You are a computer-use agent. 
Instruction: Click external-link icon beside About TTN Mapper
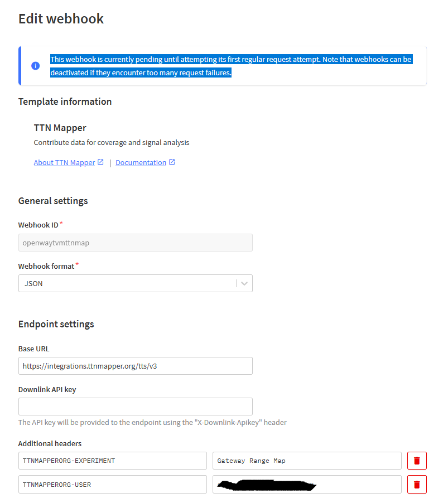coord(100,162)
